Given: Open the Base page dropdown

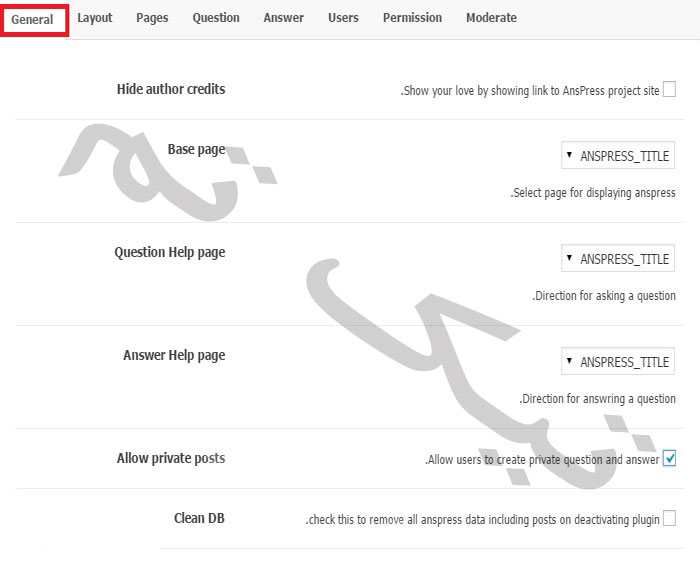Looking at the screenshot, I should pyautogui.click(x=618, y=155).
